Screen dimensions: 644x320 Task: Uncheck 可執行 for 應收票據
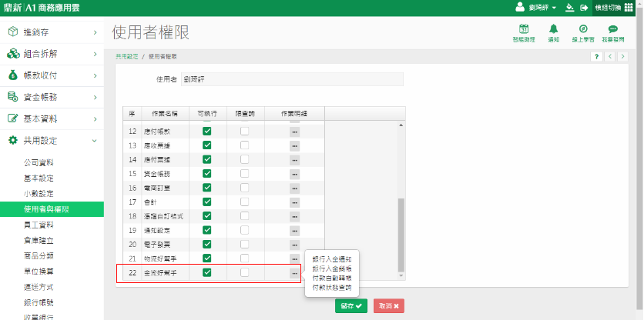coord(207,145)
